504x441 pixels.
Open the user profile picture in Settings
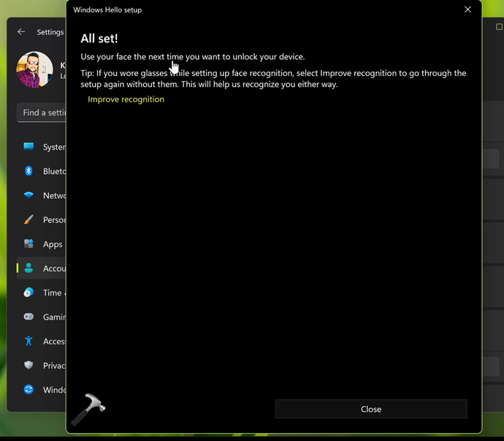[35, 69]
